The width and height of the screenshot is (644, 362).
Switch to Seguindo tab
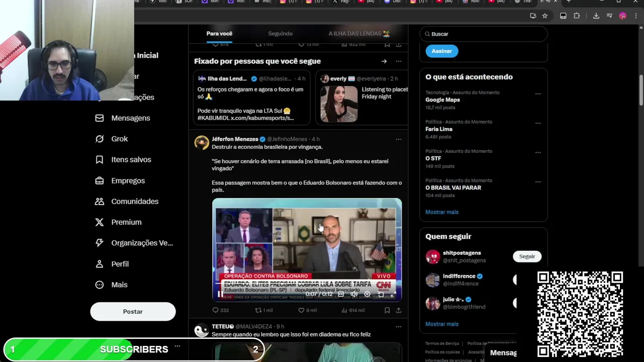[x=280, y=34]
